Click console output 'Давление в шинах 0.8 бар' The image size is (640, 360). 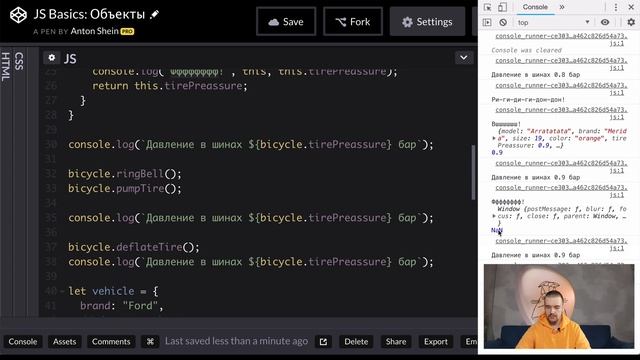click(536, 75)
